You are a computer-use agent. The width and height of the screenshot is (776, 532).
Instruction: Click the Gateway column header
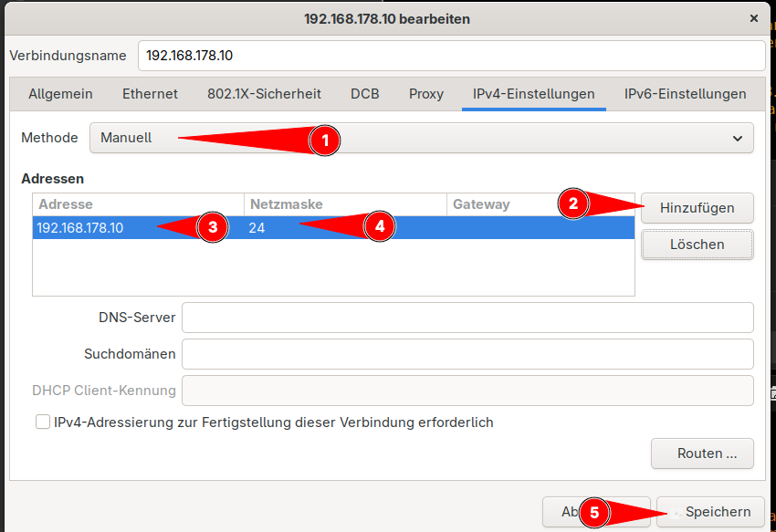[x=481, y=204]
